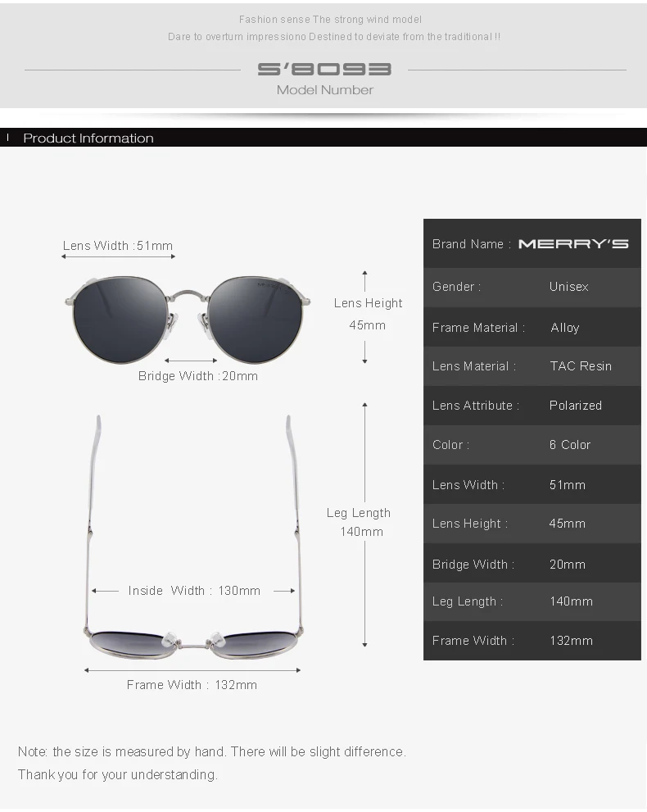Screen dimensions: 647x812
Task: Click the '140mm' value beside the diagram
Action: pos(362,532)
